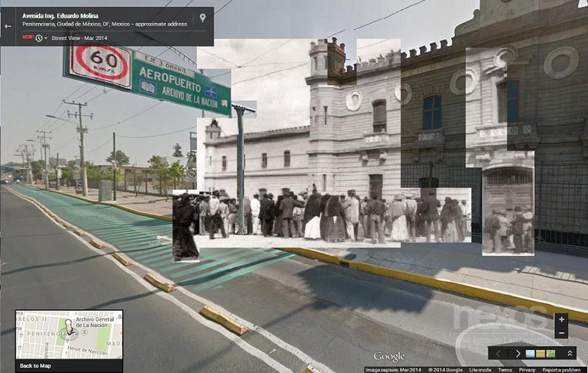Go to next image in carousel
This screenshot has height=373, width=588.
click(518, 353)
